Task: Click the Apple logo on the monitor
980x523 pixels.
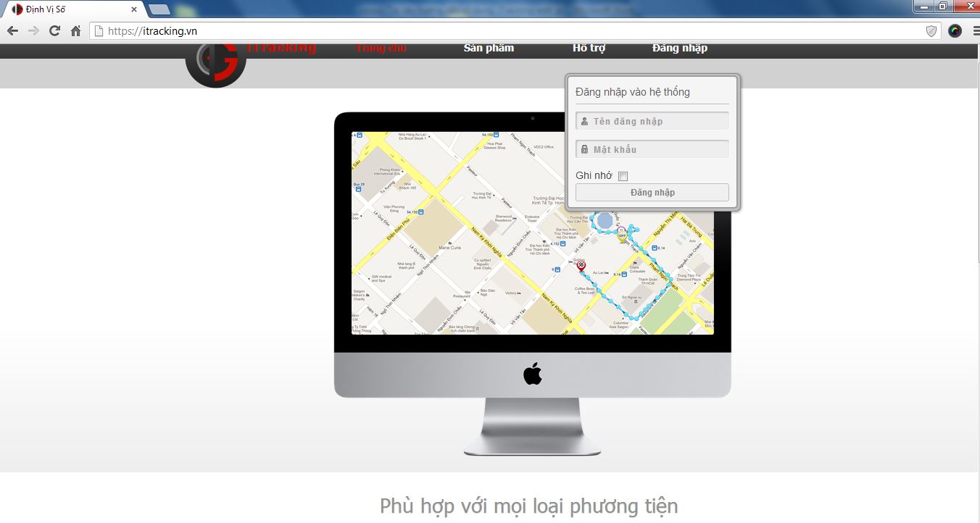Action: [x=533, y=375]
